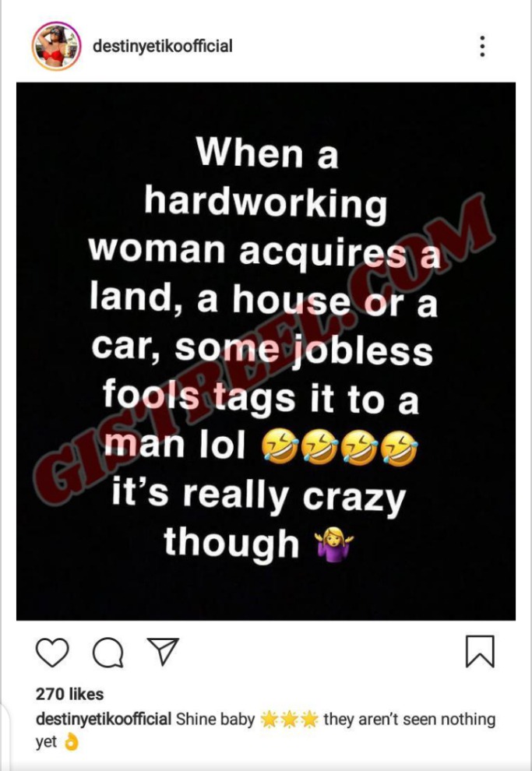The width and height of the screenshot is (532, 771).
Task: View the list of 270 likes
Action: pos(70,694)
